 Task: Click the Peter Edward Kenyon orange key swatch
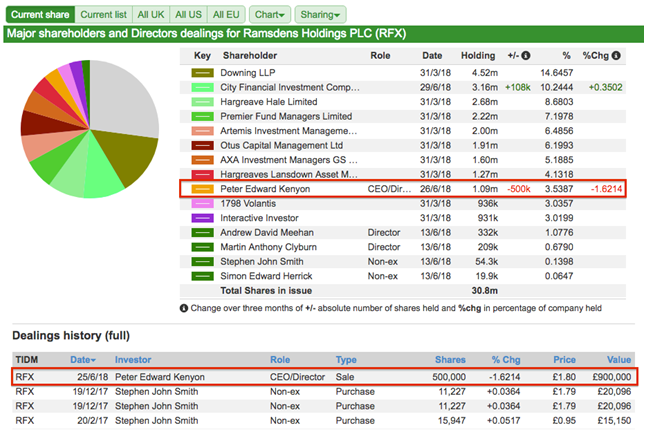(x=202, y=189)
